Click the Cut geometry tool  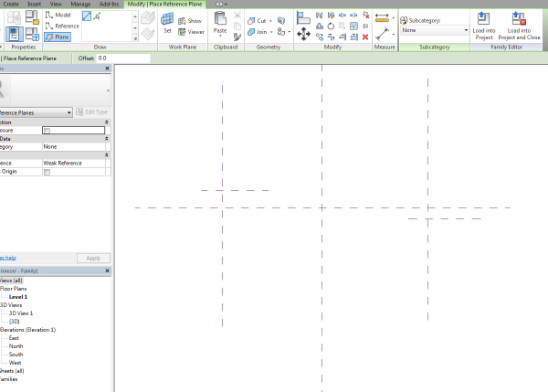point(257,21)
